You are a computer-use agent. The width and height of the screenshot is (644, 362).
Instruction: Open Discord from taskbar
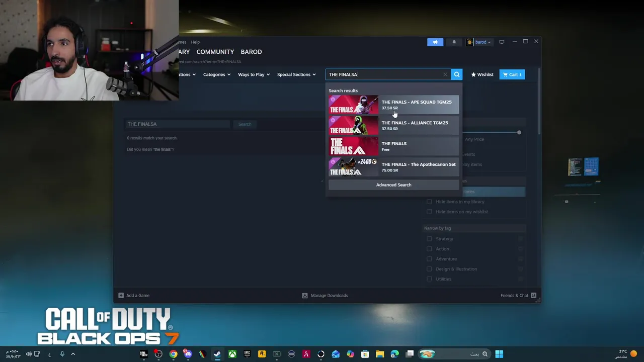coord(188,354)
